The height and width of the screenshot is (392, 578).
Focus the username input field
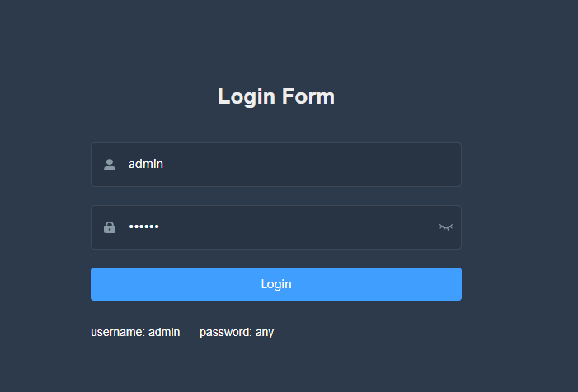coord(280,165)
